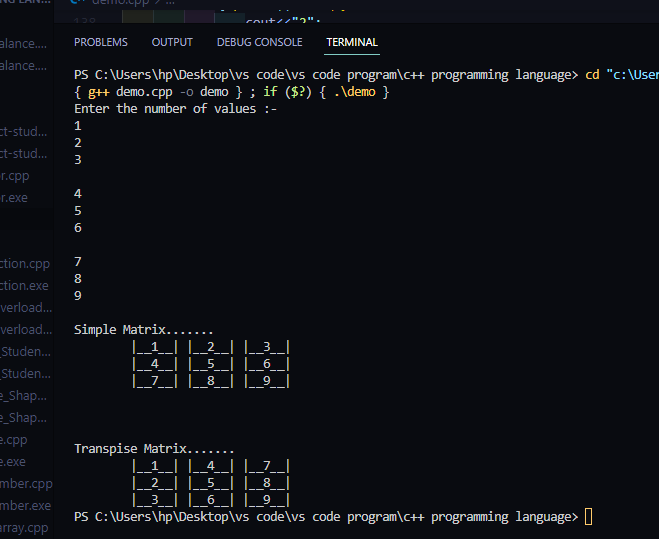Click the entered value '8' input line

pyautogui.click(x=78, y=279)
